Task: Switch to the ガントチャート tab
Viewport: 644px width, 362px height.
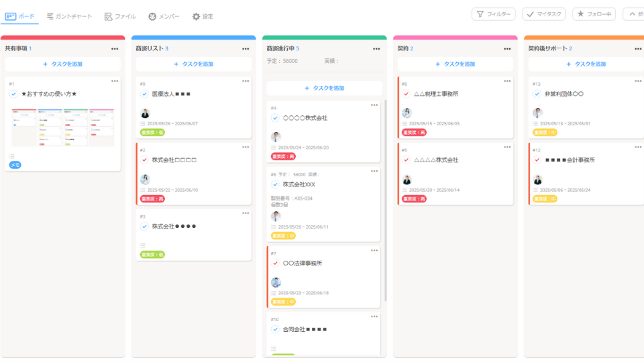Action: [x=69, y=16]
